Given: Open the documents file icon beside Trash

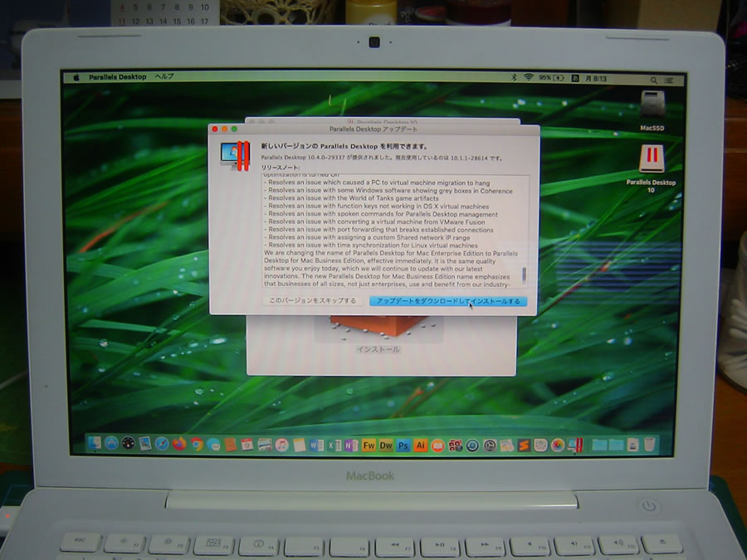Looking at the screenshot, I should tap(632, 445).
